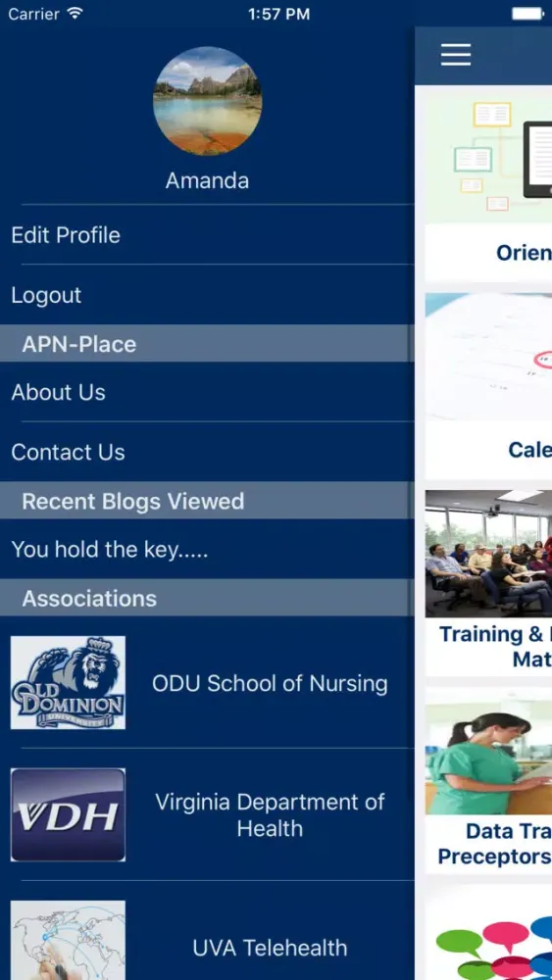Screen dimensions: 552x980
Task: Open the Data Tracking nurse photo card
Action: point(488,751)
